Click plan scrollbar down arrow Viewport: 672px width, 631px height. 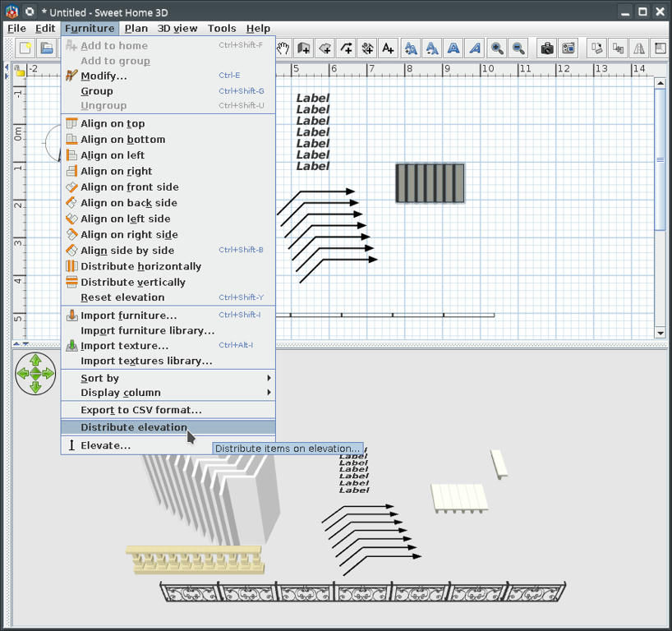pyautogui.click(x=660, y=333)
